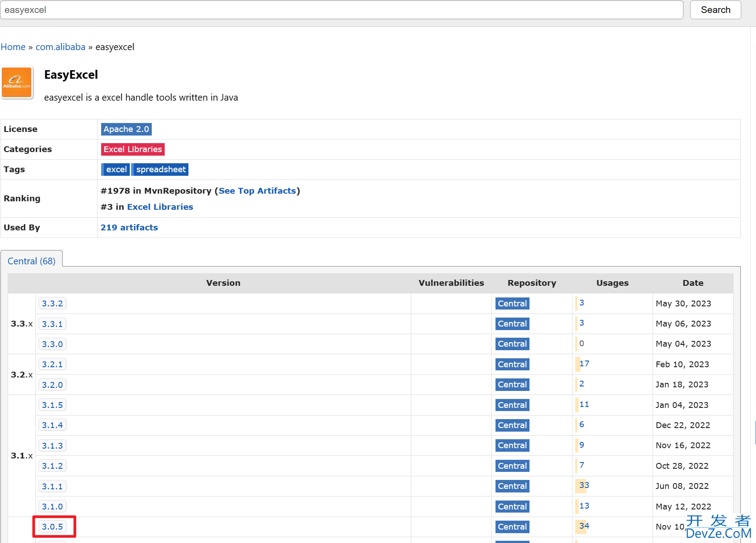Screen dimensions: 756x543
Task: Click the Central badge for version 3.1.5
Action: [x=513, y=405]
